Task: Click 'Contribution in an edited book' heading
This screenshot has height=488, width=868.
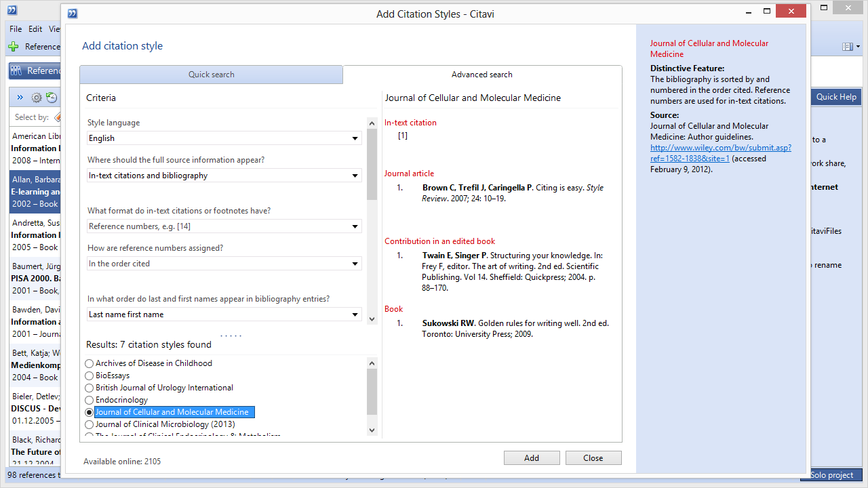Action: point(439,241)
